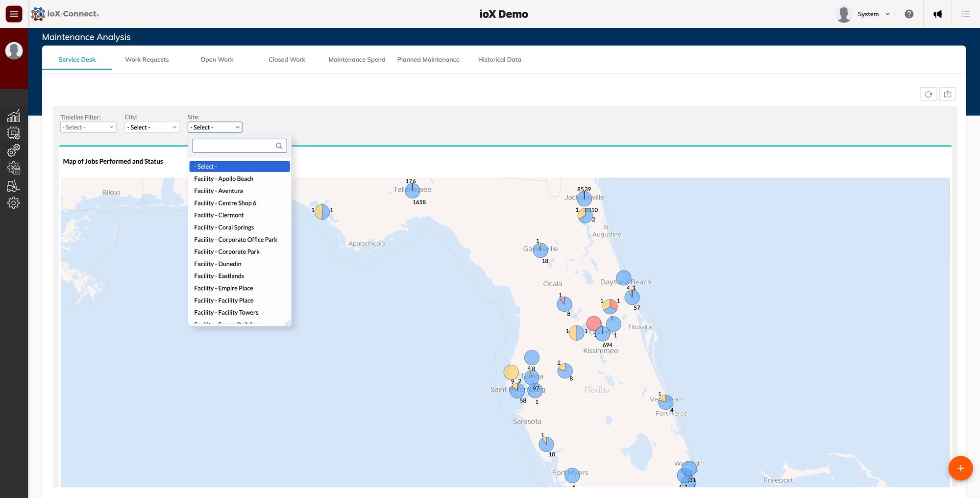Viewport: 980px width, 498px height.
Task: Choose Facility - Corporate Park option
Action: [x=240, y=251]
